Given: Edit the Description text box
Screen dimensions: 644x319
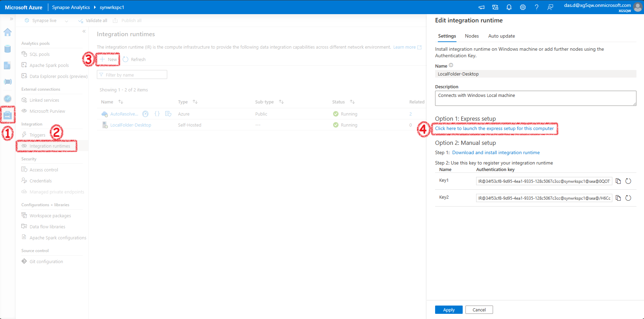Looking at the screenshot, I should tap(535, 98).
